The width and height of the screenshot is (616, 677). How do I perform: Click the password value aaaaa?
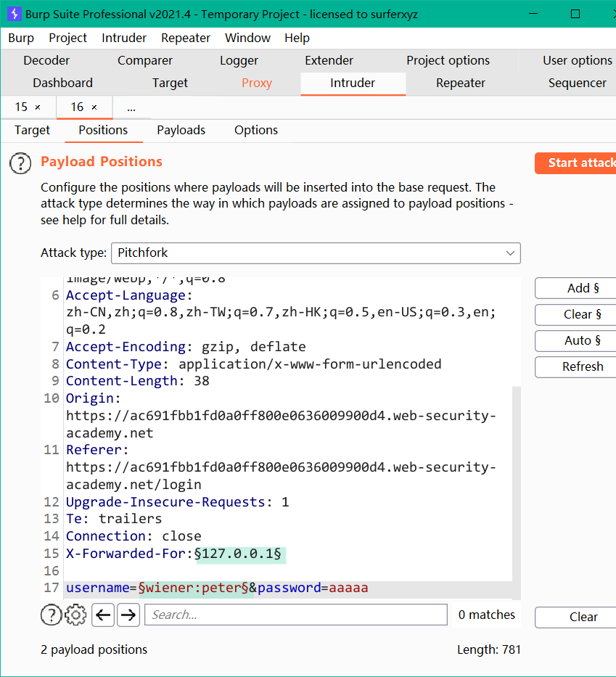[348, 588]
